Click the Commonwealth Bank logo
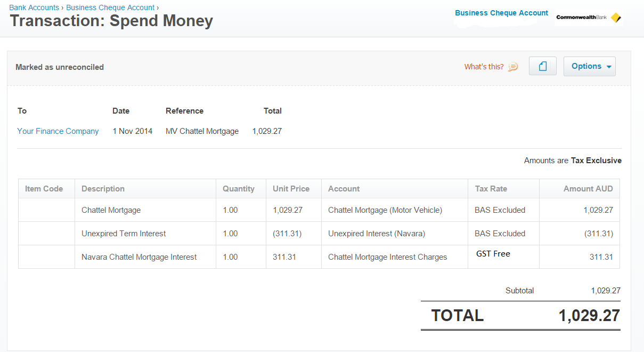 (x=588, y=17)
